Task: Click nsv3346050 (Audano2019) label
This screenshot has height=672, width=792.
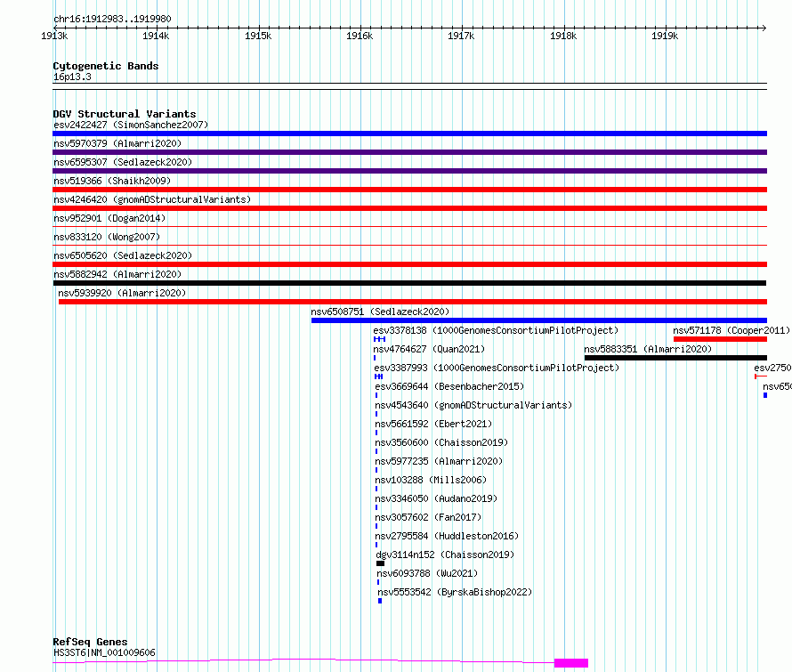Action: pyautogui.click(x=436, y=498)
